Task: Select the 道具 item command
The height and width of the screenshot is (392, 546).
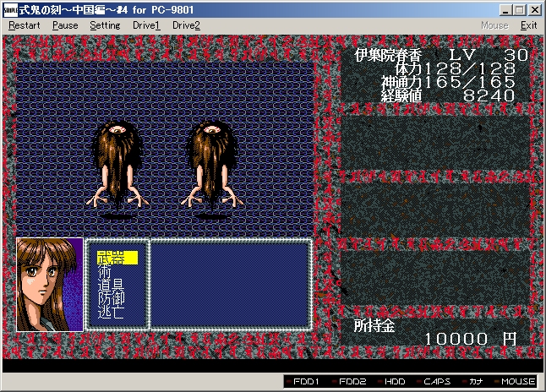Action: 111,285
